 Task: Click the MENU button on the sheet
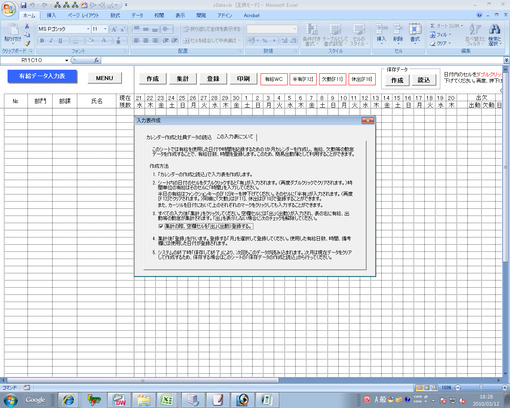click(105, 78)
